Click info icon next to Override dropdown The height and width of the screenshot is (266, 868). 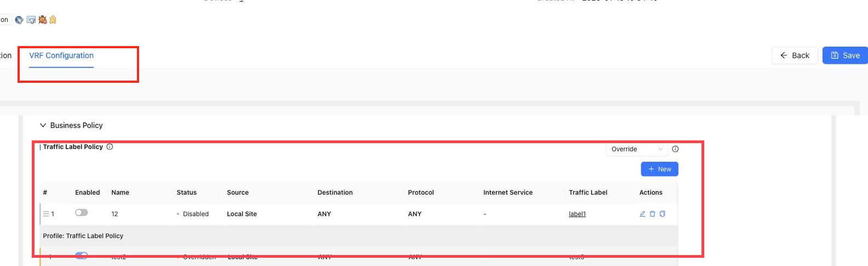(675, 149)
